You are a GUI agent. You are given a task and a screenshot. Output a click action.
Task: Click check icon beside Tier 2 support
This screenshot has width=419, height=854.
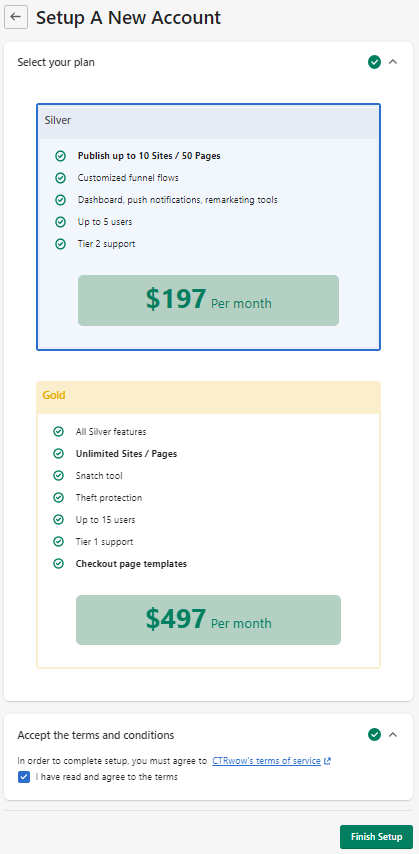[x=60, y=244]
